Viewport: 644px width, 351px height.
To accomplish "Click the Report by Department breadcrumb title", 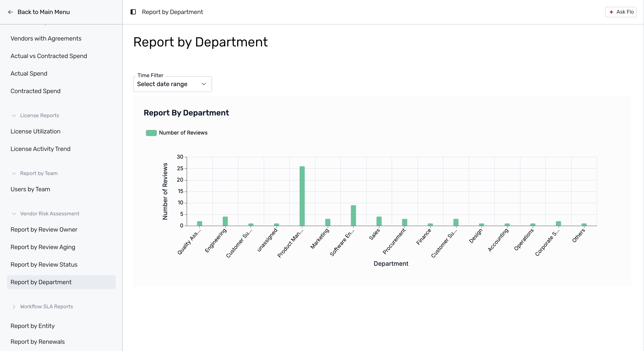I will pyautogui.click(x=172, y=12).
